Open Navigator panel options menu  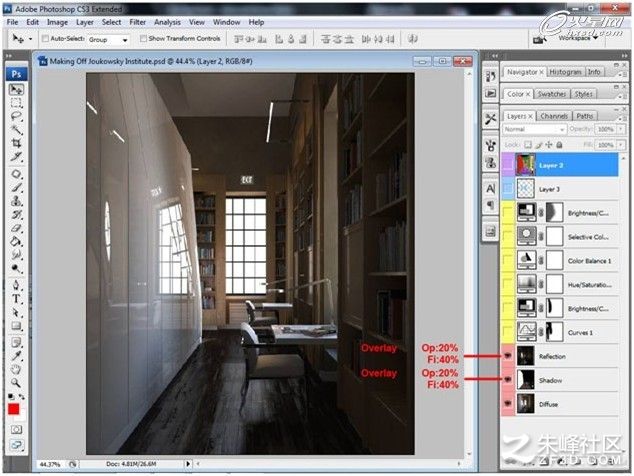tap(620, 74)
